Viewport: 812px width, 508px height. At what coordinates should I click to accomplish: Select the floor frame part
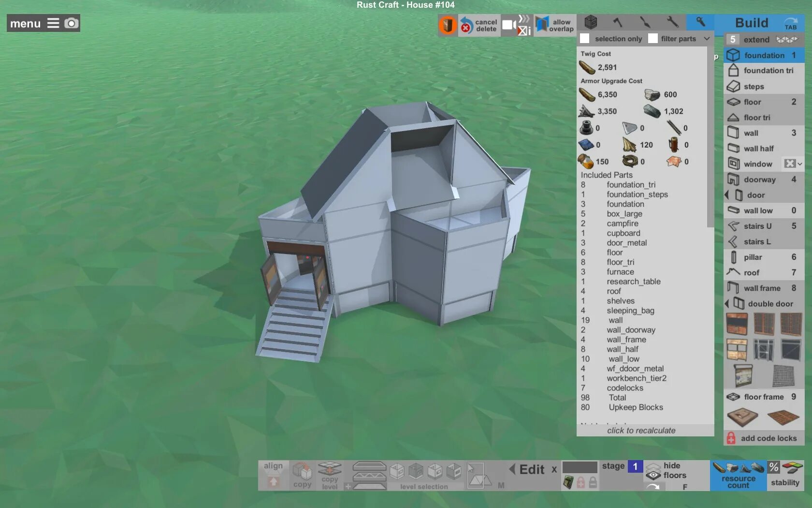coord(764,397)
